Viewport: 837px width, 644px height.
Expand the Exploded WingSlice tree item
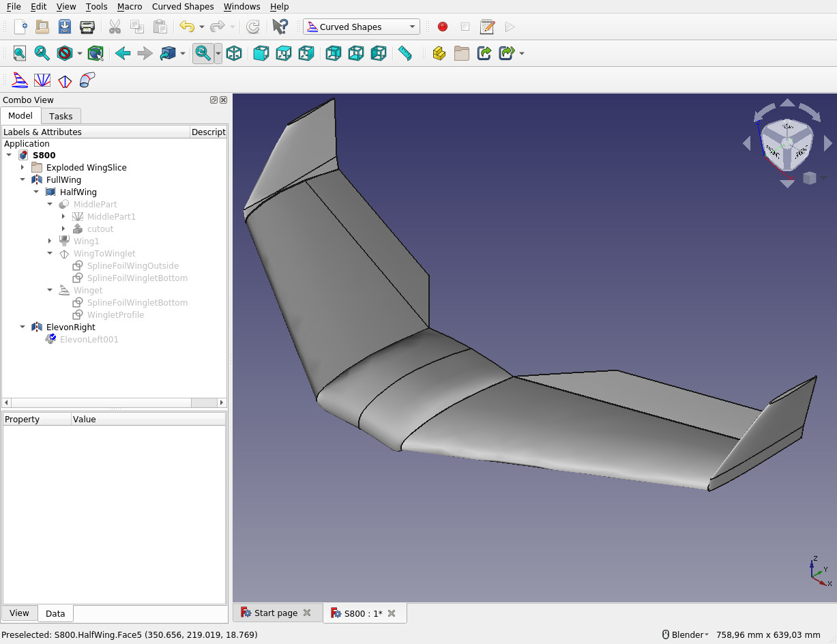(x=23, y=167)
